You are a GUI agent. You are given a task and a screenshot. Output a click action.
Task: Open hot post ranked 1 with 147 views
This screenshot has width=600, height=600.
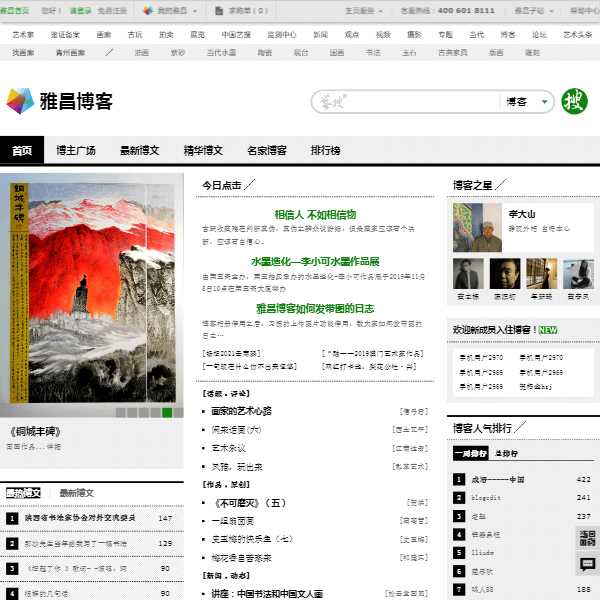pyautogui.click(x=80, y=518)
